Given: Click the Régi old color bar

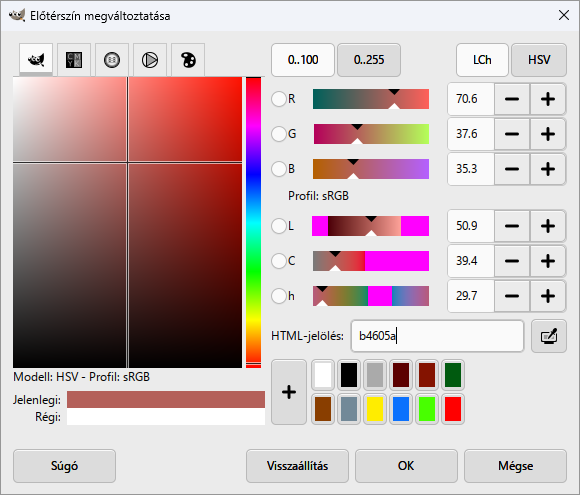Looking at the screenshot, I should point(166,417).
